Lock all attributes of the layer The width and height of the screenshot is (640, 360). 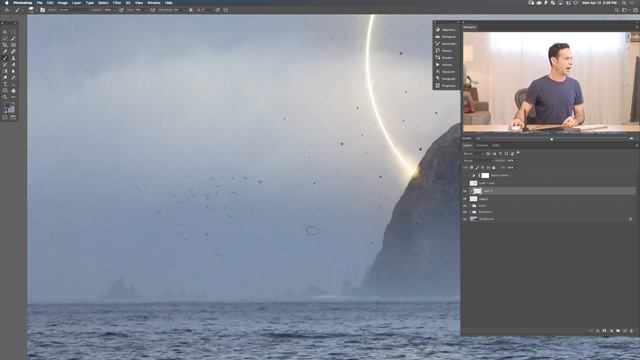coord(493,167)
